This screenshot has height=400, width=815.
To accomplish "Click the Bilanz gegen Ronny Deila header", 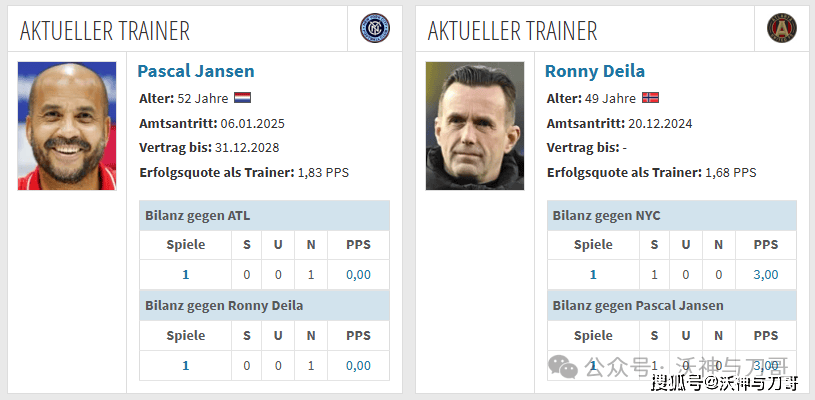I will pos(224,305).
